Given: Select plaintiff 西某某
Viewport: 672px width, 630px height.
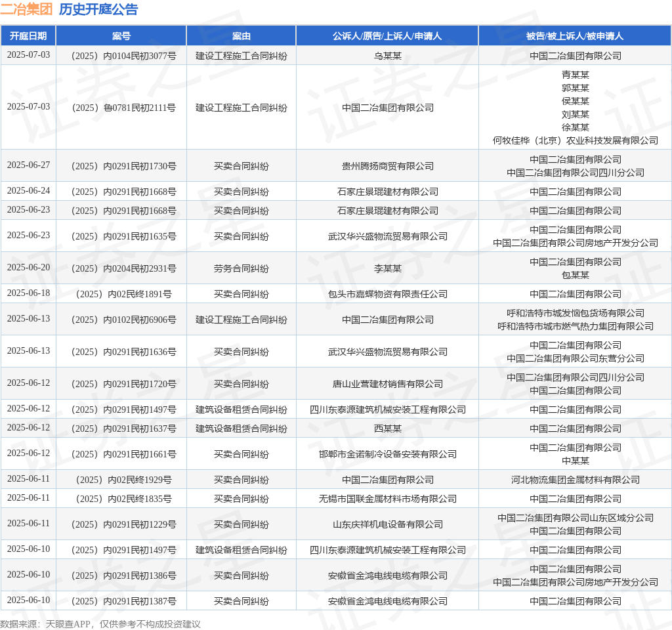Looking at the screenshot, I should 387,429.
